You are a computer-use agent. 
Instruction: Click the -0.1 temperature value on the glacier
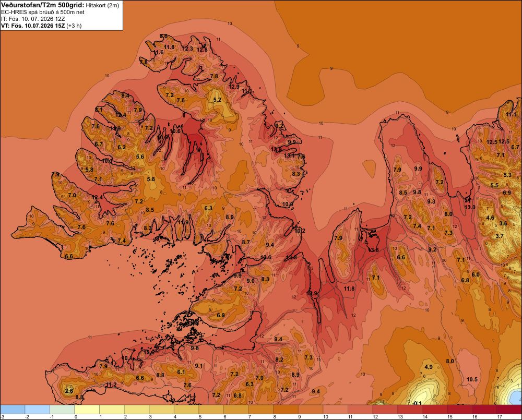(x=417, y=403)
